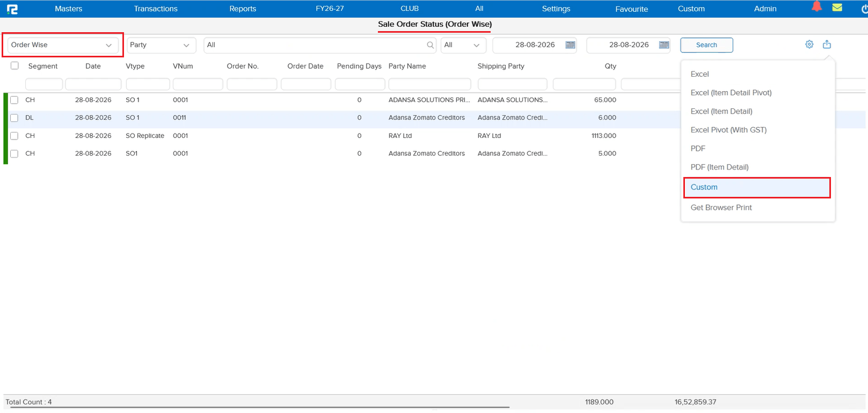The height and width of the screenshot is (413, 868).
Task: Expand the All status dropdown next to dates
Action: pos(464,45)
